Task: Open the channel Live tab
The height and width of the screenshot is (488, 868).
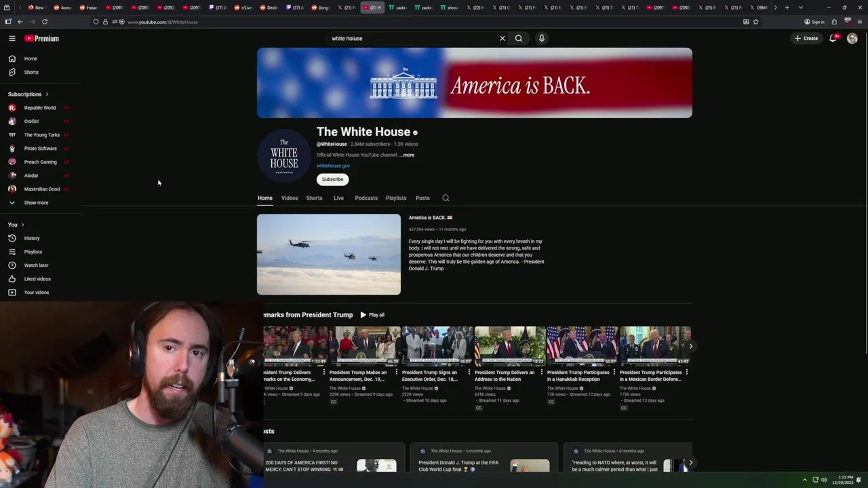Action: pyautogui.click(x=338, y=198)
